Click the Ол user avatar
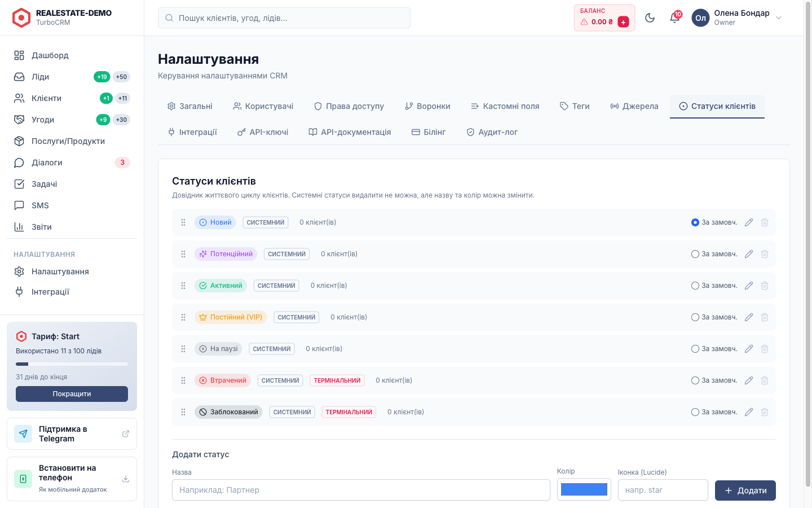812x508 pixels. click(700, 17)
